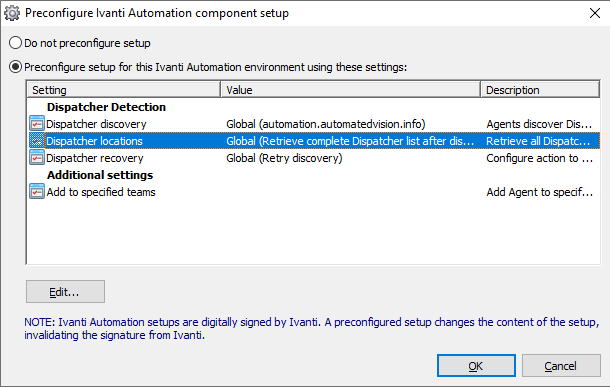Click value 'Global (Retrieve complete Dispatcher list after dis...'
The width and height of the screenshot is (610, 387).
(x=350, y=141)
